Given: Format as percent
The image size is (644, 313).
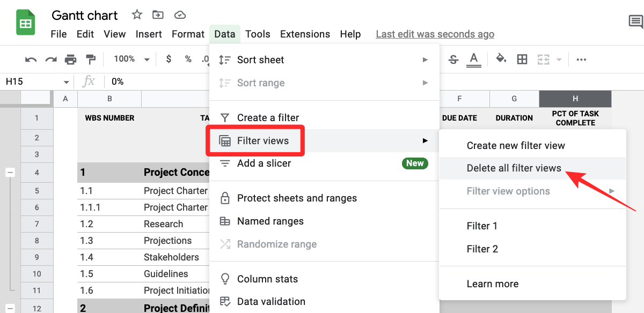Looking at the screenshot, I should (x=188, y=59).
